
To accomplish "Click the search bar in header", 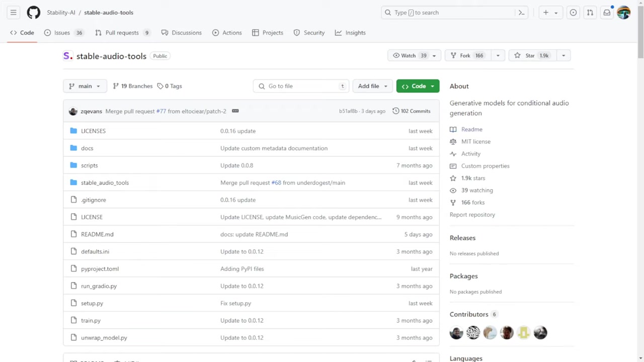I will (455, 13).
